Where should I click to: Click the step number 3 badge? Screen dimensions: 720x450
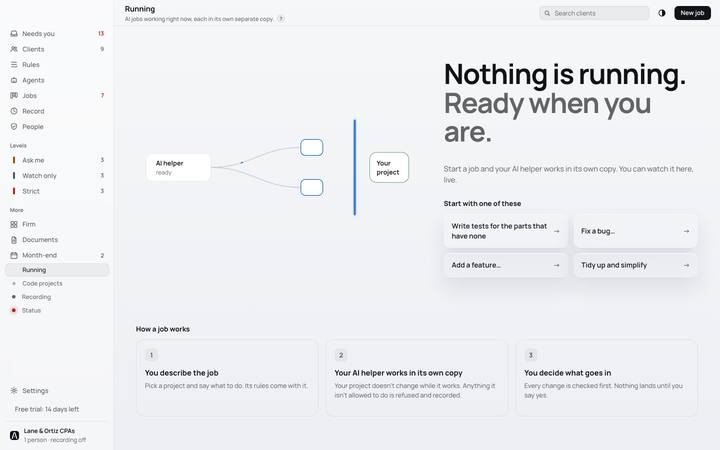531,355
